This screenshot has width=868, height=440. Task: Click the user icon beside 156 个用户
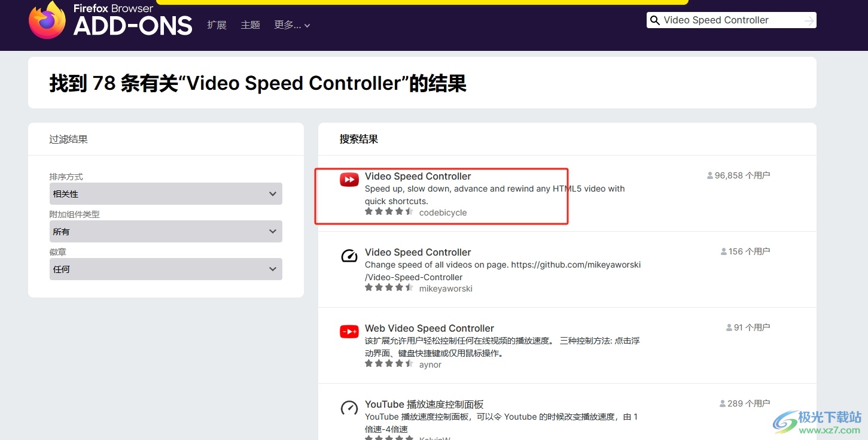pos(724,252)
